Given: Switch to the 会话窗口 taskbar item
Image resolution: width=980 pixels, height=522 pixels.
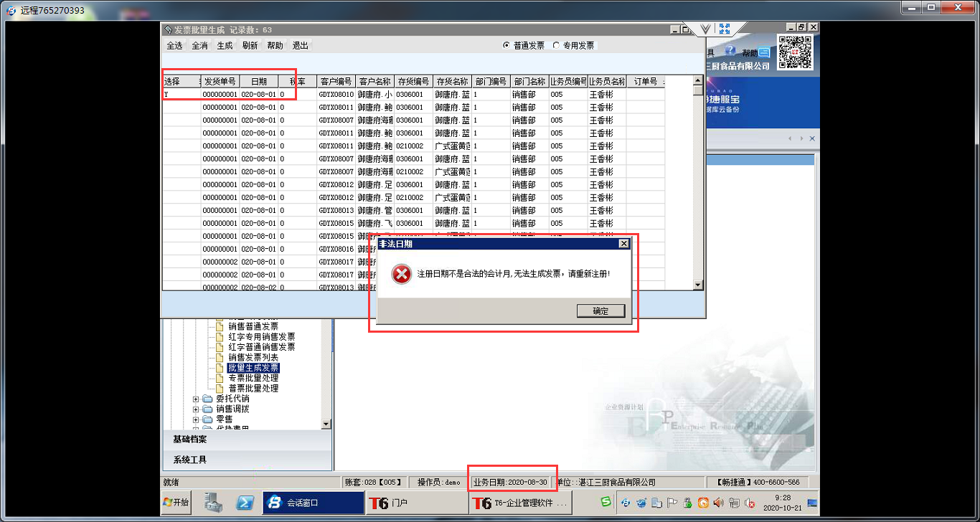Looking at the screenshot, I should click(x=314, y=503).
